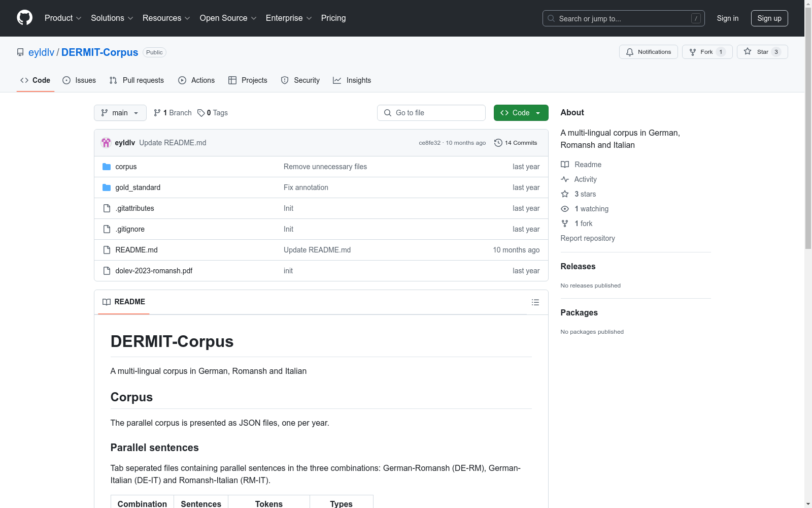This screenshot has width=812, height=508.
Task: Click the commit history clock icon
Action: (498, 143)
